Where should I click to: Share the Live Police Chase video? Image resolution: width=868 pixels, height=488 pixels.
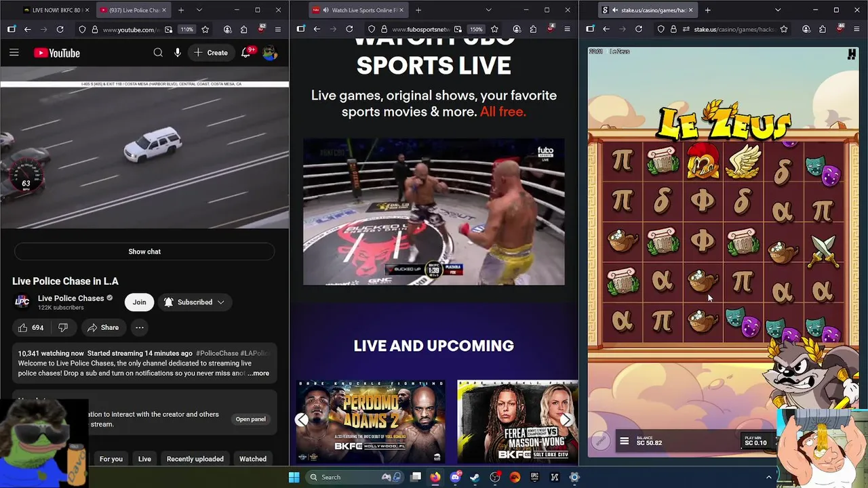(x=102, y=327)
